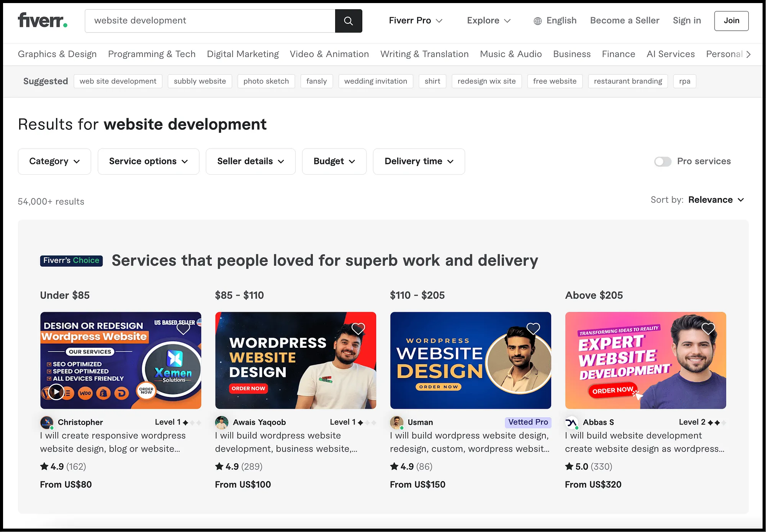Click the star rating 5.0 (330)

pyautogui.click(x=589, y=467)
